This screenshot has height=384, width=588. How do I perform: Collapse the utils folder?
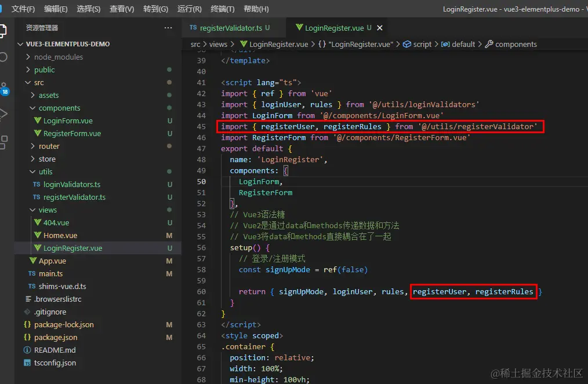click(x=32, y=171)
